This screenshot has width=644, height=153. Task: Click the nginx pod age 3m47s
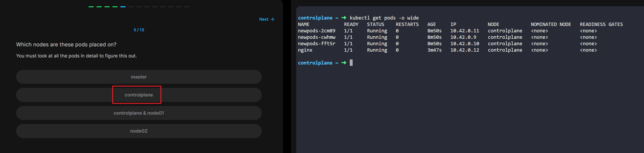434,50
